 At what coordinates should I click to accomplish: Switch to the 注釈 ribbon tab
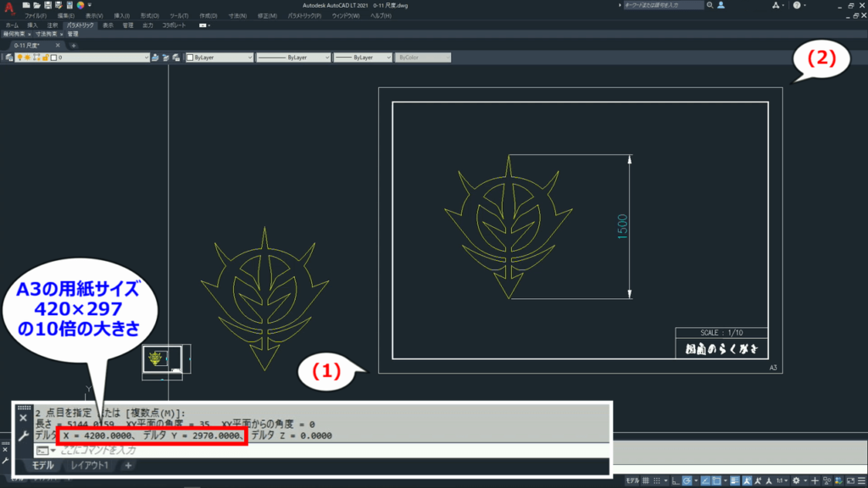53,25
